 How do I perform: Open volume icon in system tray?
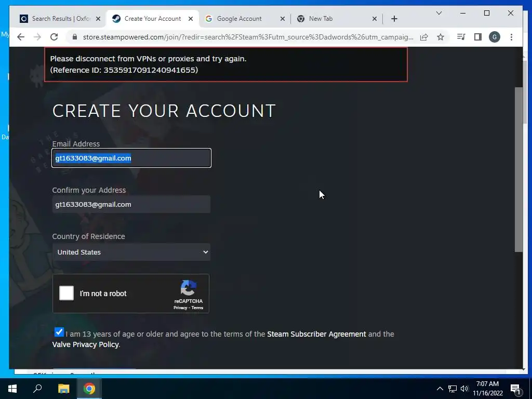[464, 389]
